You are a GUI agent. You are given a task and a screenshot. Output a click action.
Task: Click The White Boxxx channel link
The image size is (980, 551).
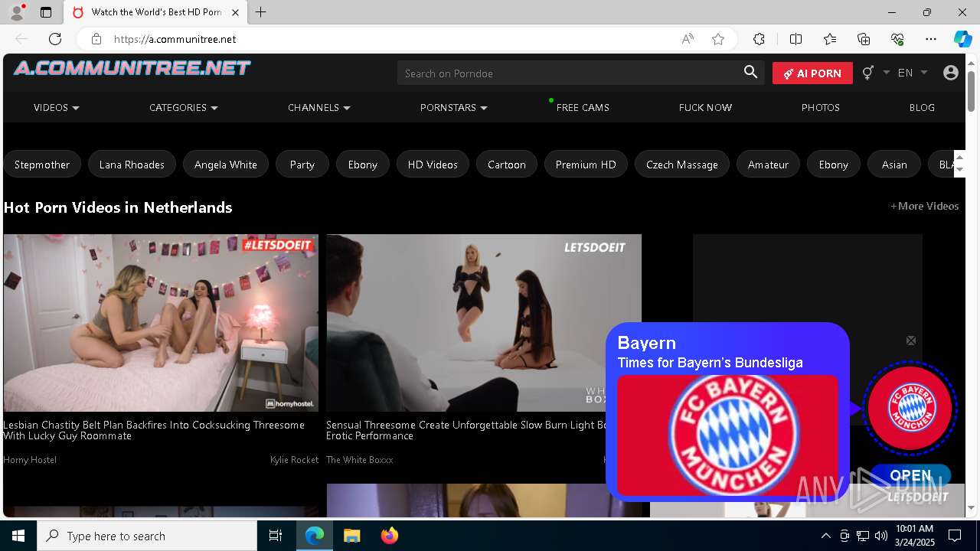click(360, 460)
